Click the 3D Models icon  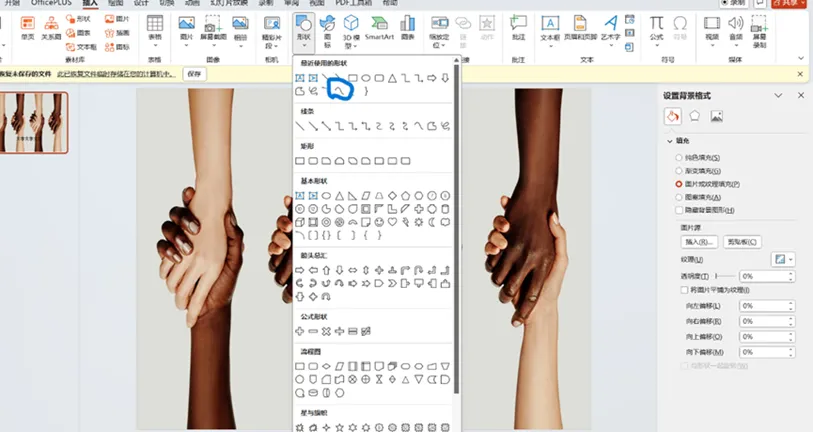tap(351, 23)
